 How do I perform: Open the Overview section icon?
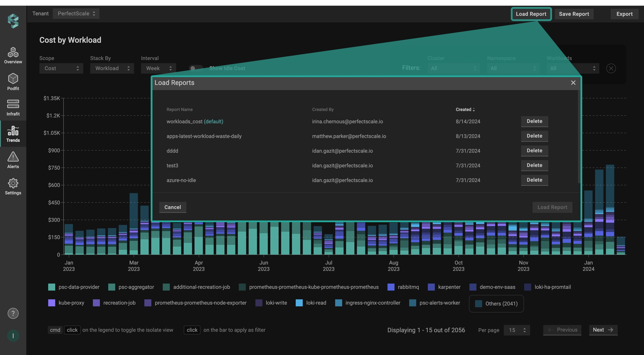[x=13, y=52]
